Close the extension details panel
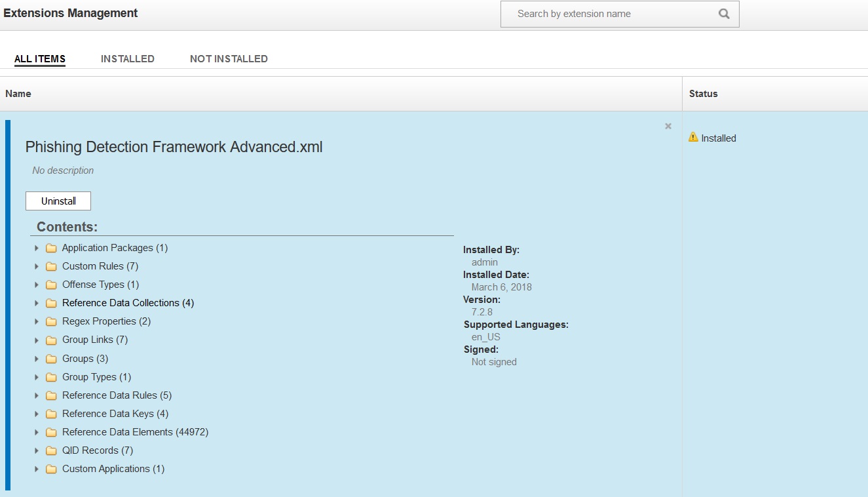 click(x=668, y=126)
